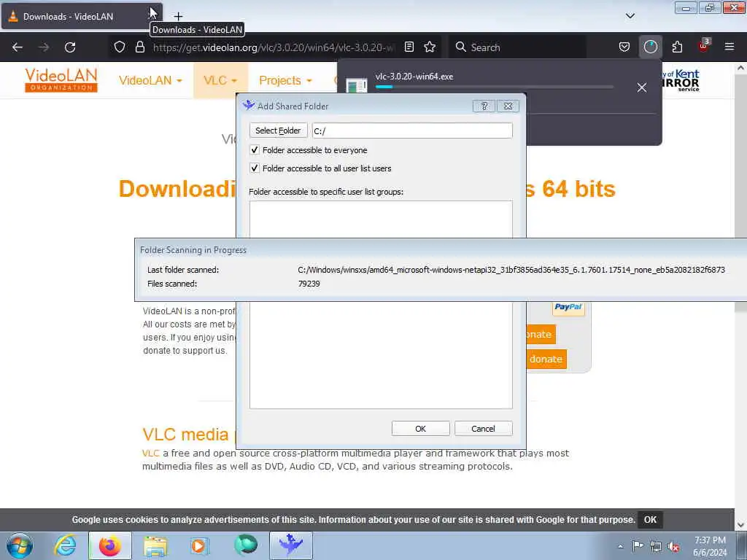Accept cookies with the OK button
The height and width of the screenshot is (560, 747).
pyautogui.click(x=650, y=519)
